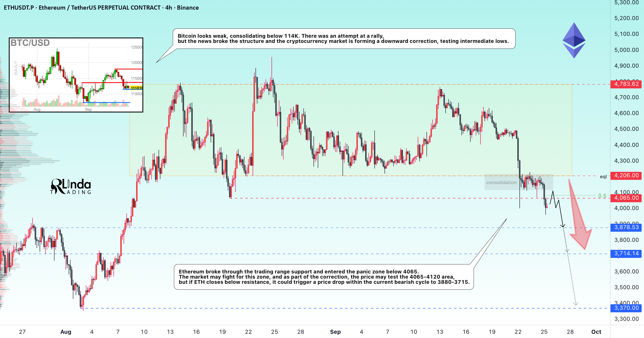This screenshot has height=338, width=644.
Task: Click the gray consolidation box
Action: [519, 182]
